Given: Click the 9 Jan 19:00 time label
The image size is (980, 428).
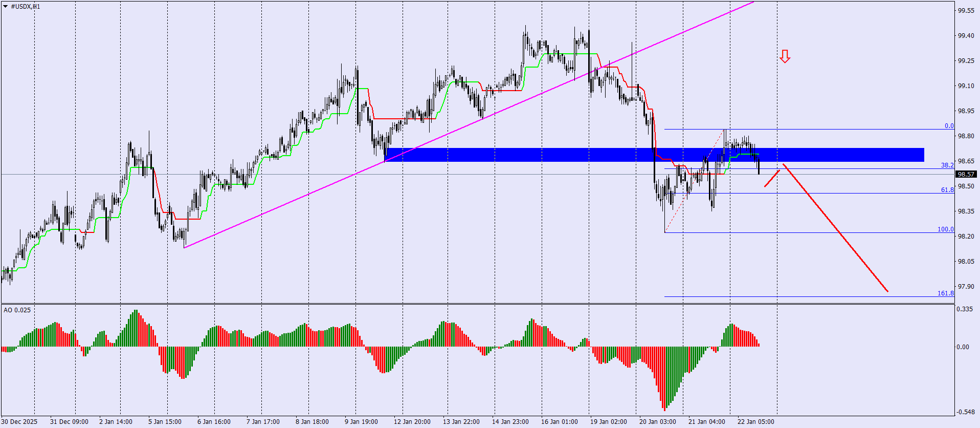Looking at the screenshot, I should (x=361, y=422).
